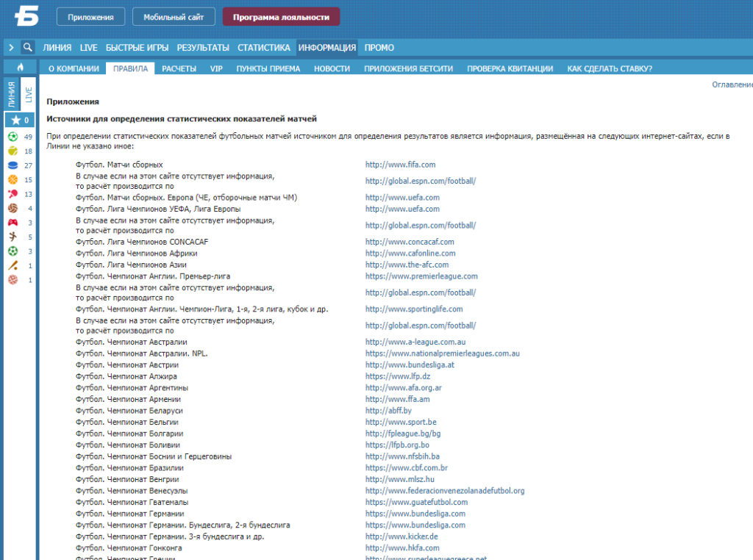The image size is (753, 560).
Task: Select the favorites star icon
Action: [x=16, y=120]
